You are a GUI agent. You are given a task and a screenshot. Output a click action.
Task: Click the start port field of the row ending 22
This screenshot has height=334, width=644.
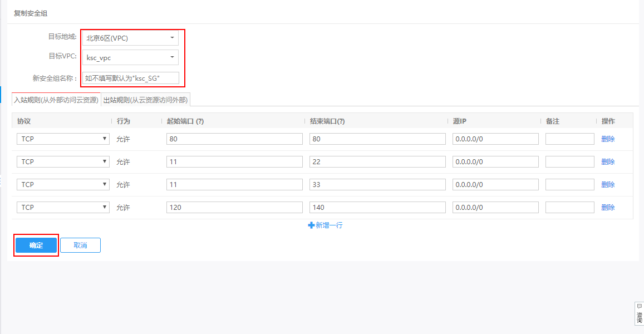pos(234,162)
